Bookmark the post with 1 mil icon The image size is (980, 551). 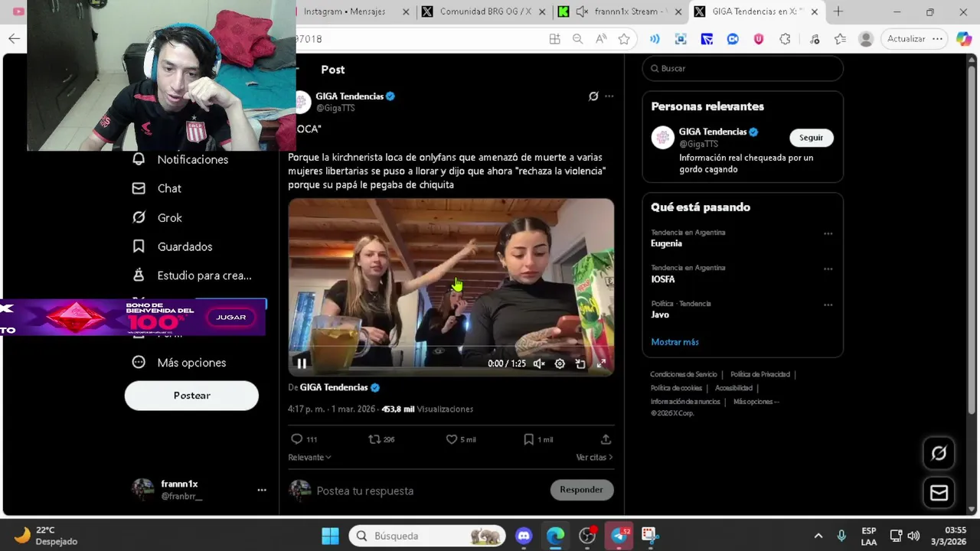(538, 439)
